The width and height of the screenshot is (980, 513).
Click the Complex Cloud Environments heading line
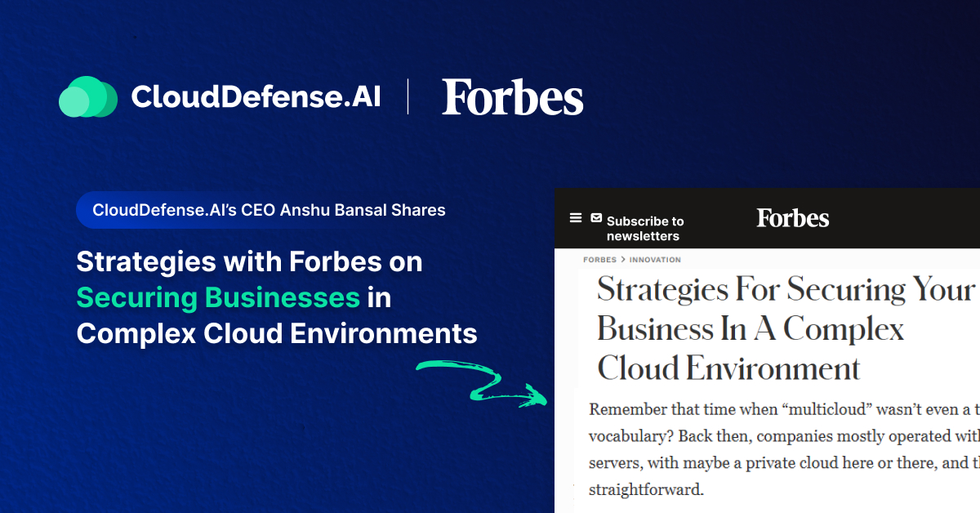277,333
